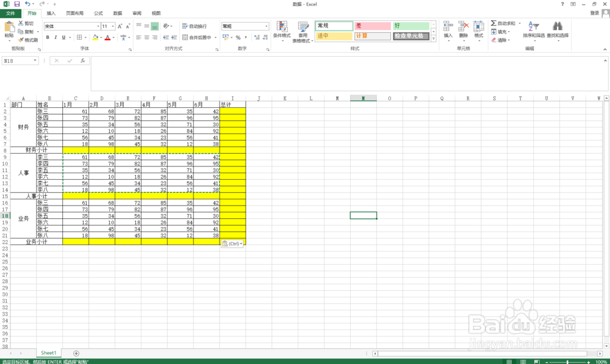The height and width of the screenshot is (364, 610).
Task: Click Merge and Center (合并后居中)
Action: point(196,37)
